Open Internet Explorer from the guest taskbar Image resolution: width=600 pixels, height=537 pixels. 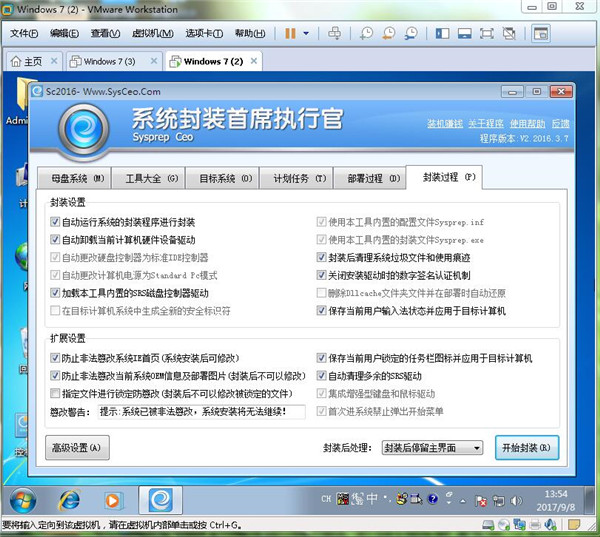tap(69, 500)
